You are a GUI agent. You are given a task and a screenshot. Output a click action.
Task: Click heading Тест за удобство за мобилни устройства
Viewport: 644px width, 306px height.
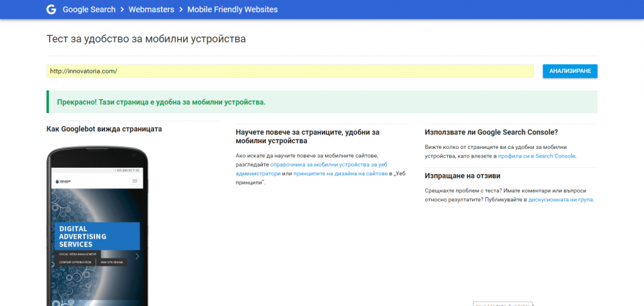coord(146,40)
